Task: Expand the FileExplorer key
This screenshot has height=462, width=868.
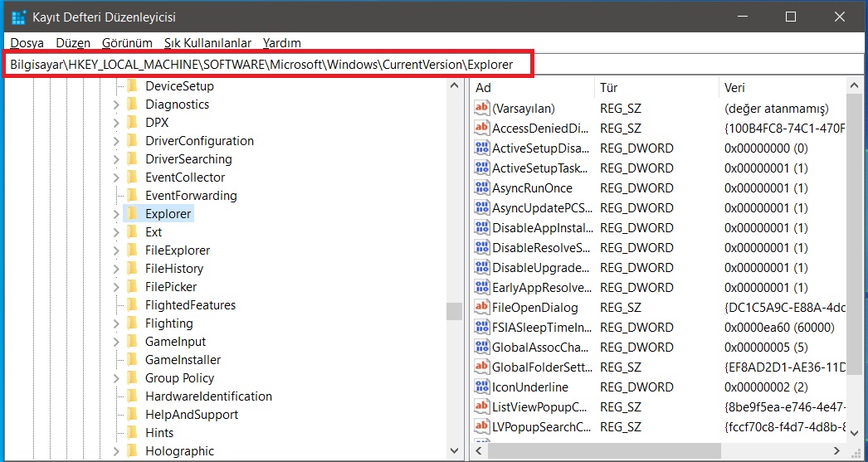Action: (115, 250)
